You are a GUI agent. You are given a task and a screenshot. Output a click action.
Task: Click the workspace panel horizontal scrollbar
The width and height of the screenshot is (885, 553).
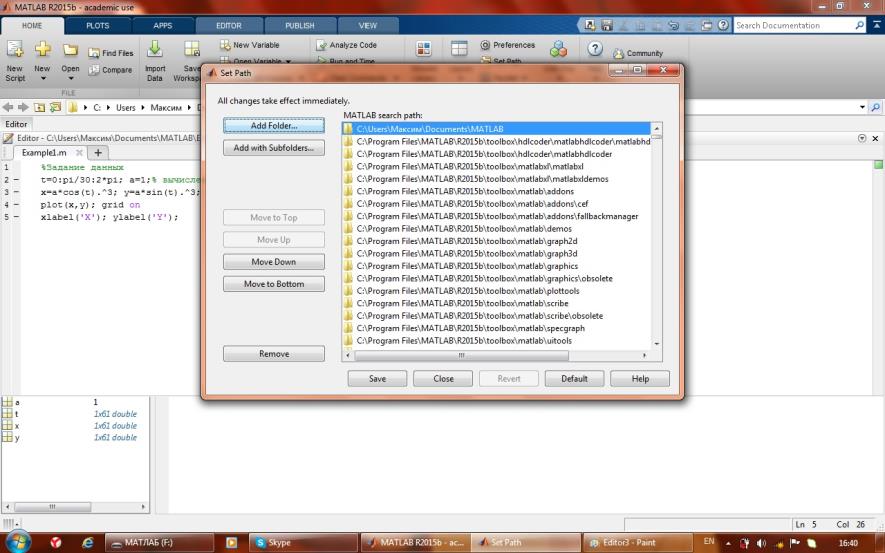tap(52, 507)
